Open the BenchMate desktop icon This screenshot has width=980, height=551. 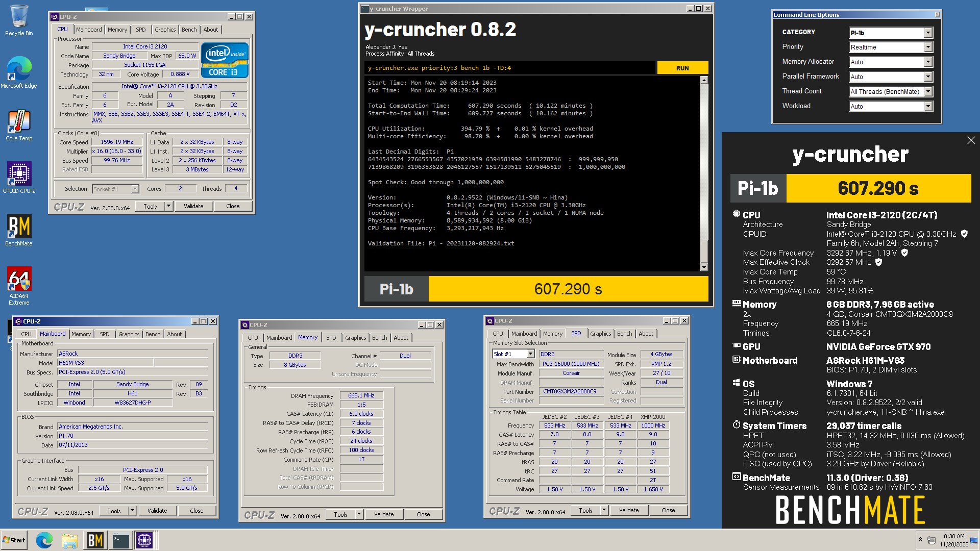tap(19, 230)
